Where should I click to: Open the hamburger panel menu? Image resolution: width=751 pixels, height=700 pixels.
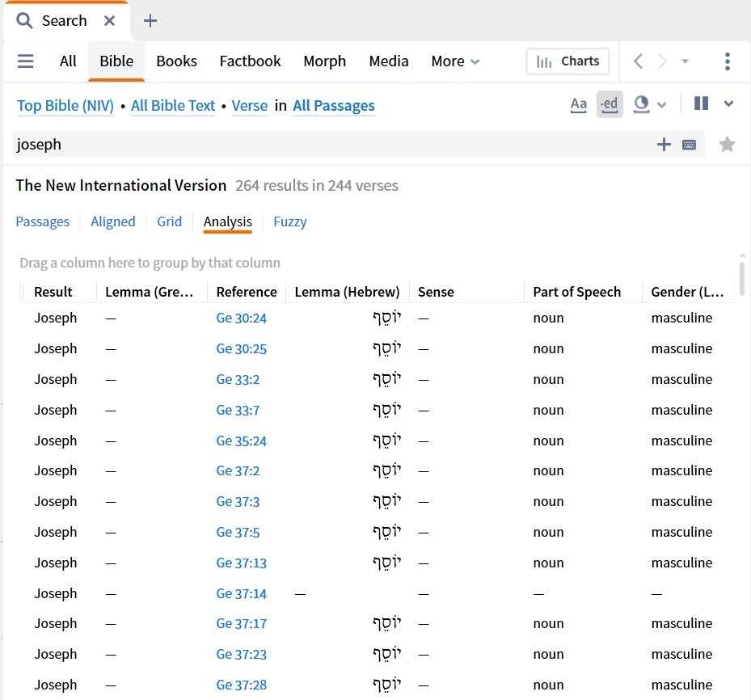tap(26, 61)
